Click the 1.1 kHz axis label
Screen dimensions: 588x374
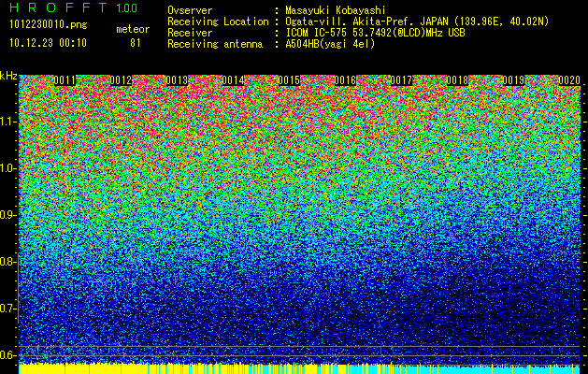pyautogui.click(x=8, y=122)
